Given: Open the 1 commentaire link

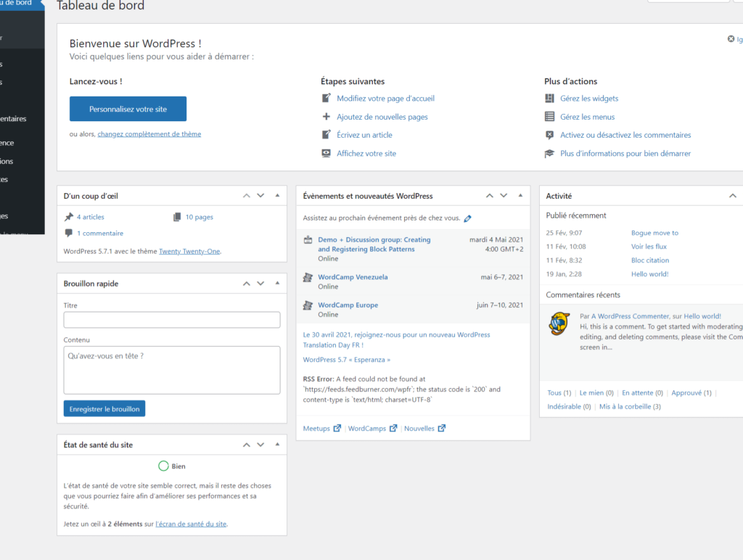Looking at the screenshot, I should 100,233.
